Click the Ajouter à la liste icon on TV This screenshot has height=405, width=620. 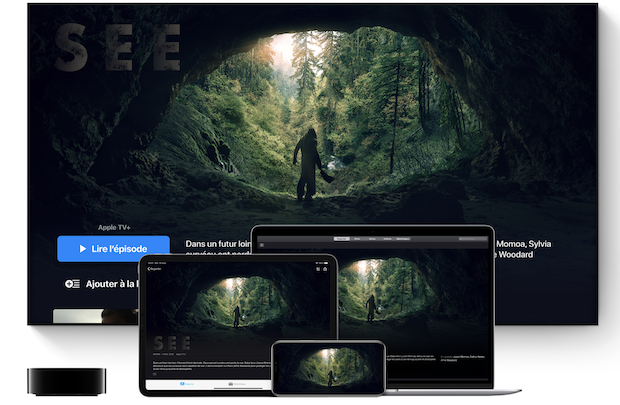72,284
